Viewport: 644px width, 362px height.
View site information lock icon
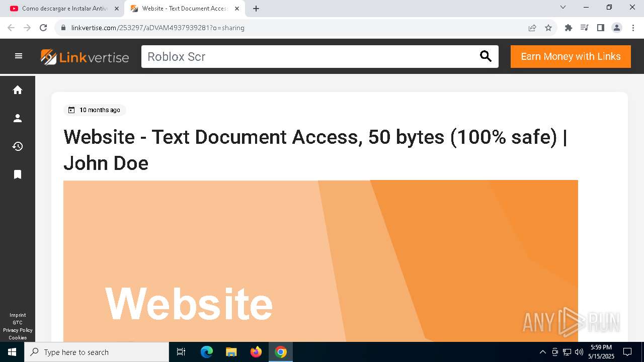tap(63, 28)
